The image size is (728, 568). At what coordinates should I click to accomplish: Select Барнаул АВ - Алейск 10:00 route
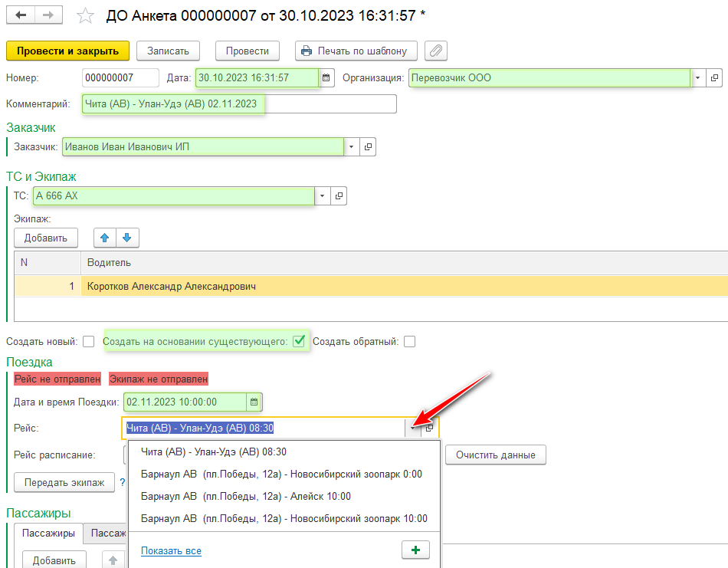[x=245, y=497]
